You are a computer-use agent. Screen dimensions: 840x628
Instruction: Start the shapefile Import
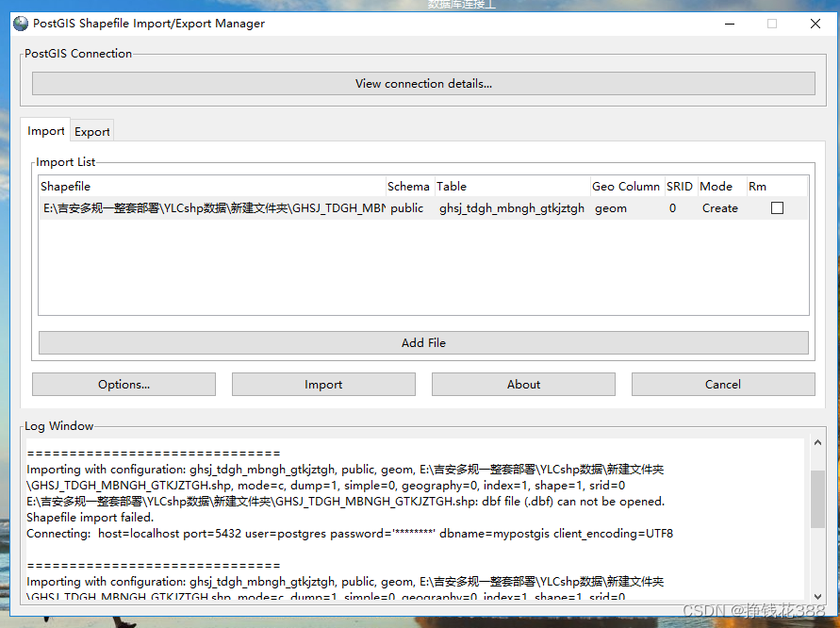(323, 384)
